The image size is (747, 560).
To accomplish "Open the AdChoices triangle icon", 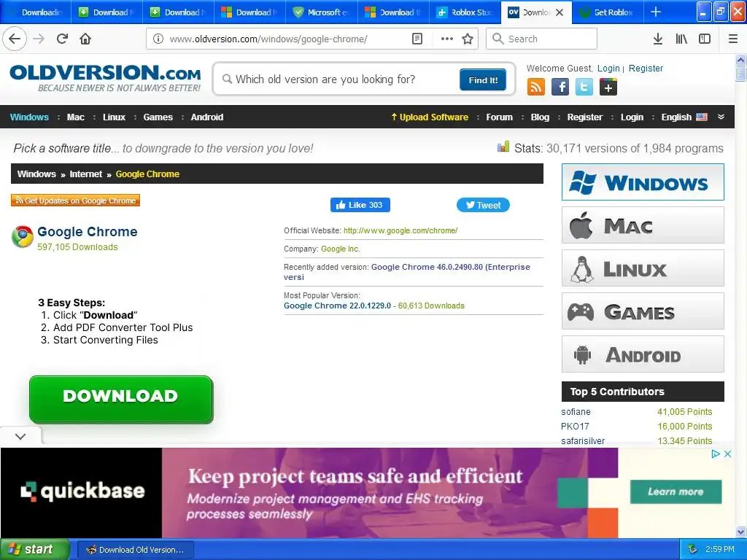I will (x=716, y=454).
